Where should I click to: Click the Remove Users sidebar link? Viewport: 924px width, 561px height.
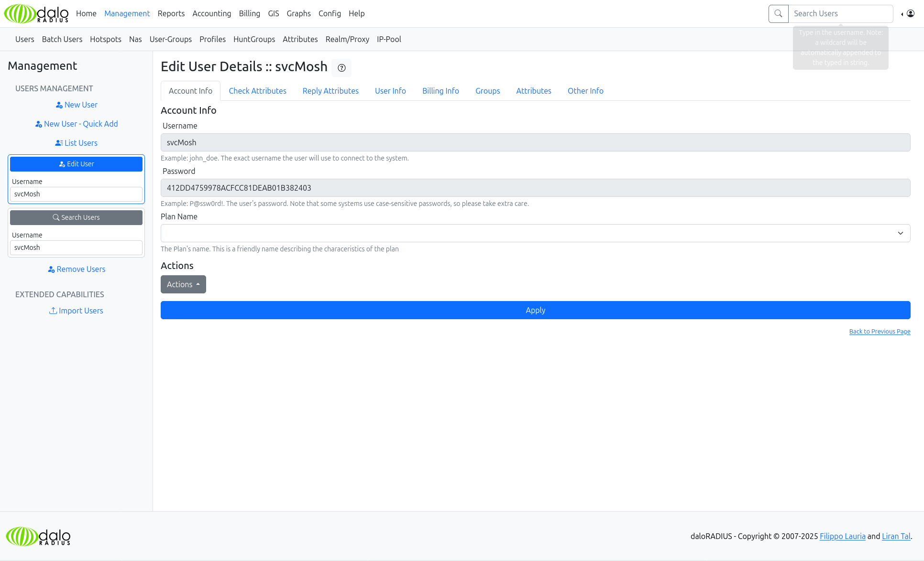click(77, 269)
